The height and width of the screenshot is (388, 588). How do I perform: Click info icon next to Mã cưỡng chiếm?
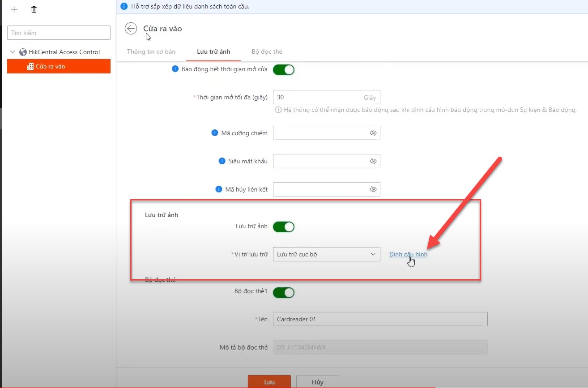[x=215, y=133]
